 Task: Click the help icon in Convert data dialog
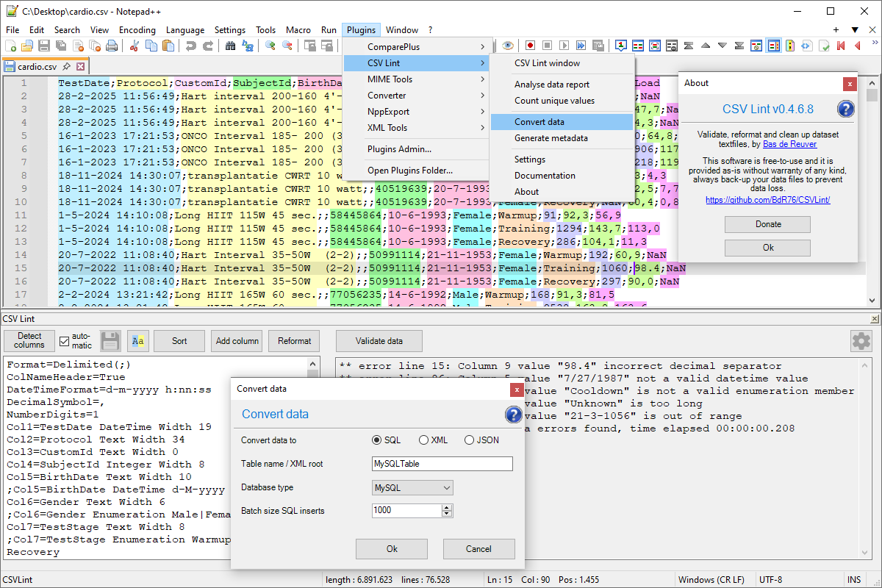click(x=513, y=415)
